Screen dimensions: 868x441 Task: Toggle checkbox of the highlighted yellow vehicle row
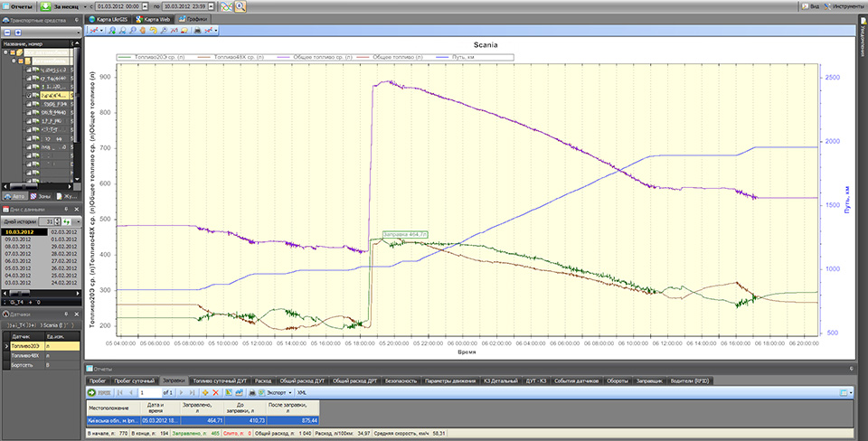[29, 95]
